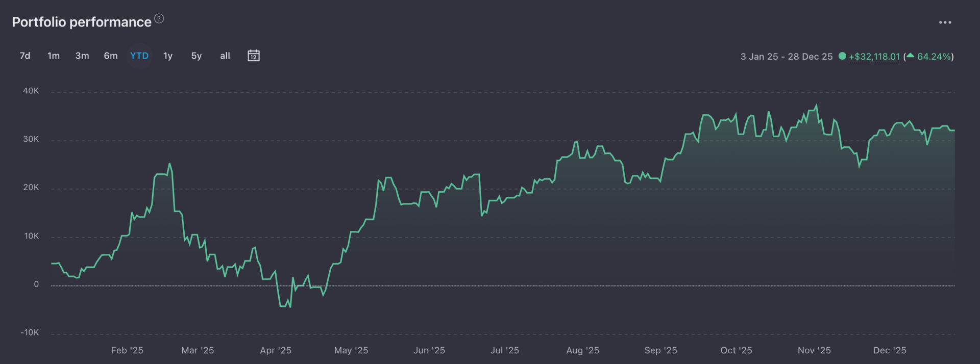
Task: Click the Jun '25 axis label
Action: point(429,350)
